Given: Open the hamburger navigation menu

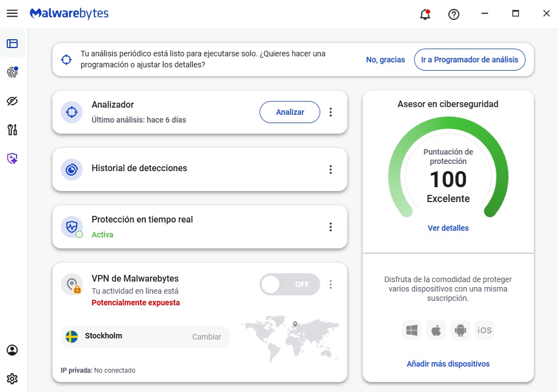Looking at the screenshot, I should pos(12,13).
